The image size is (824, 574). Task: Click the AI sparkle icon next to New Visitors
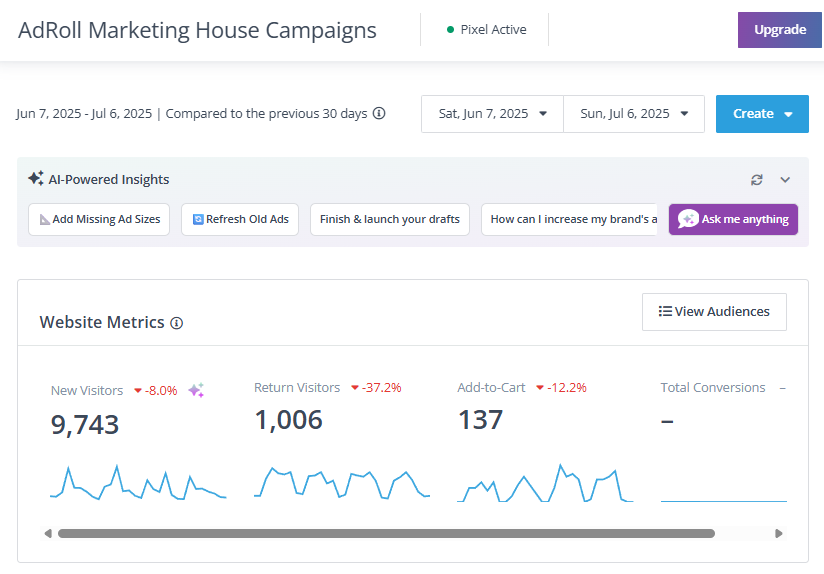196,390
